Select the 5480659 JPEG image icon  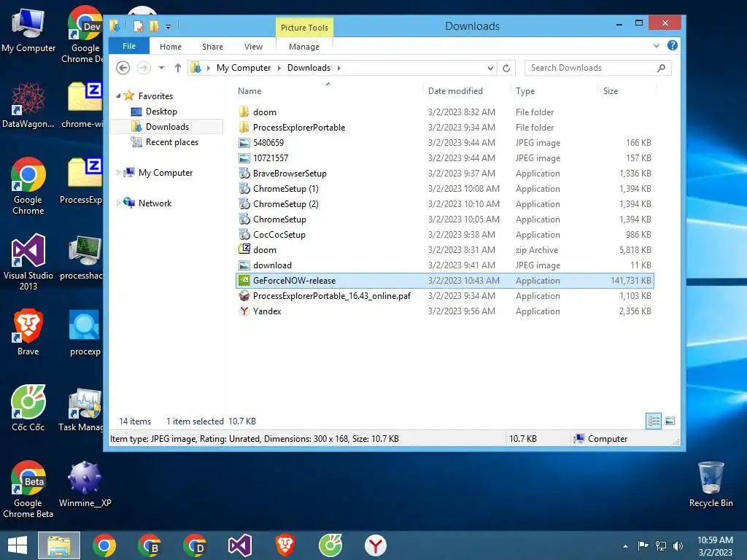[x=244, y=143]
